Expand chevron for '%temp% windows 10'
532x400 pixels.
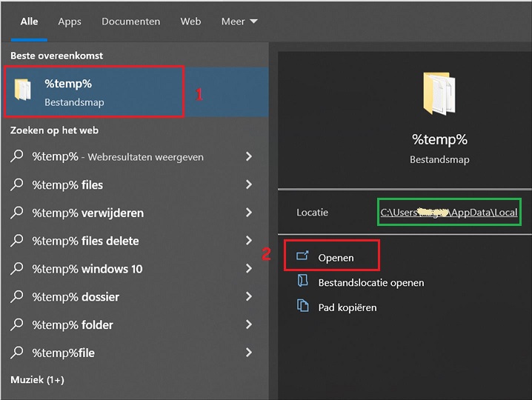pyautogui.click(x=249, y=269)
